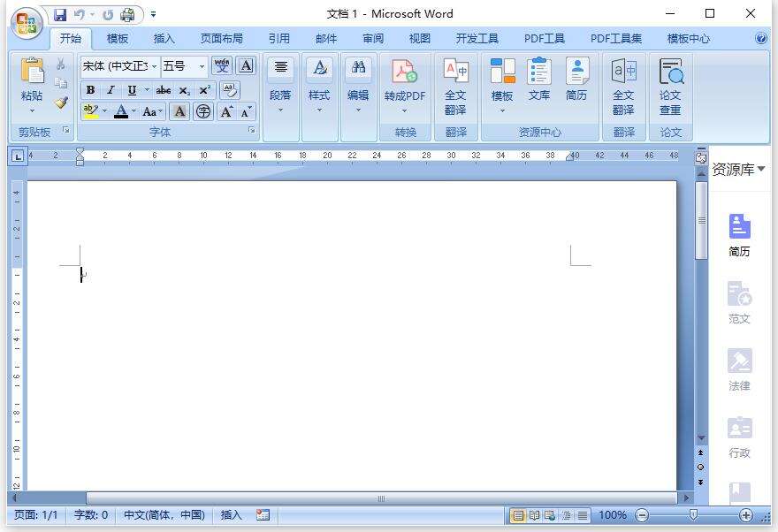Click the tab selector L box on ruler
The width and height of the screenshot is (778, 532).
pyautogui.click(x=18, y=156)
